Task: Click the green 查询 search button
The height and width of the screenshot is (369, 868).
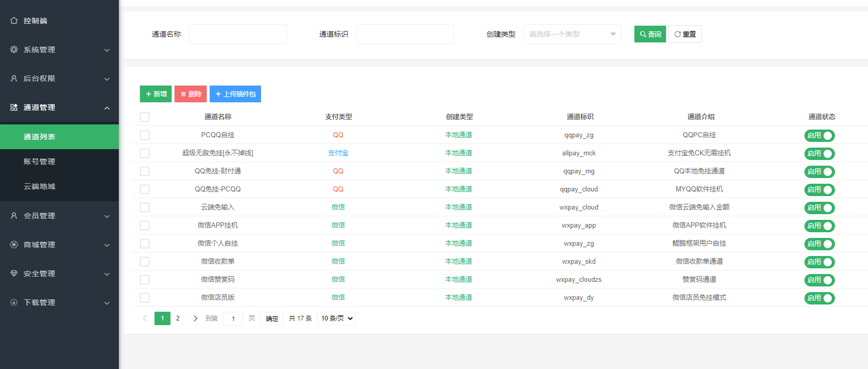Action: (650, 34)
